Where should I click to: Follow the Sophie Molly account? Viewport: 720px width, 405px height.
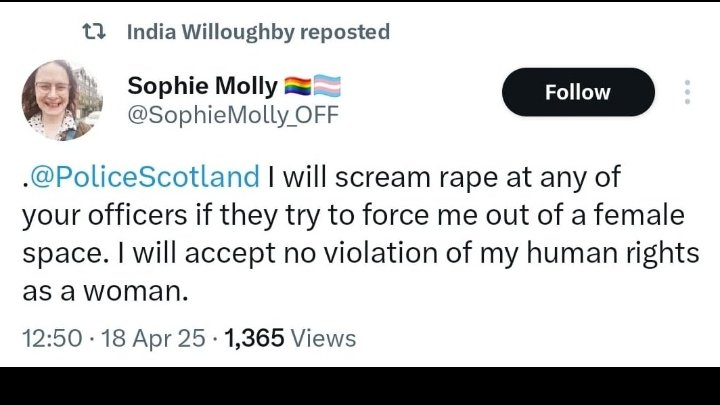(x=577, y=92)
